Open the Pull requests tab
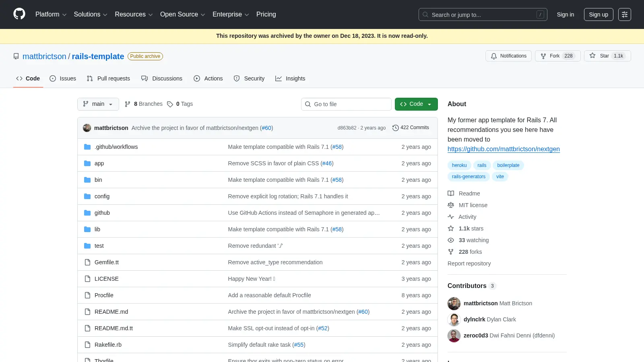Screen dimensions: 644x362 (108, 78)
